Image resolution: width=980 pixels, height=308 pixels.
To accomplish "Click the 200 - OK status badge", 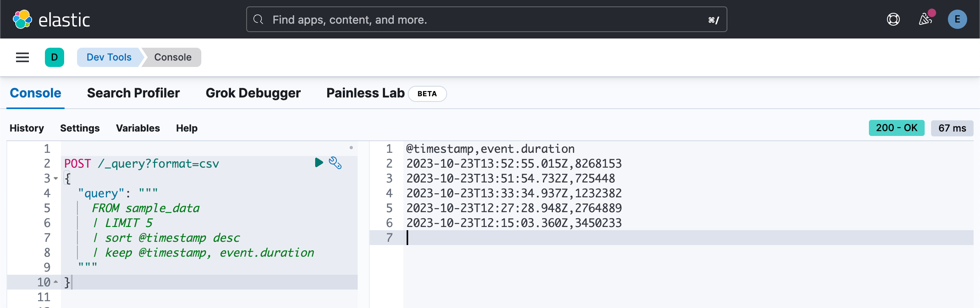I will click(896, 128).
